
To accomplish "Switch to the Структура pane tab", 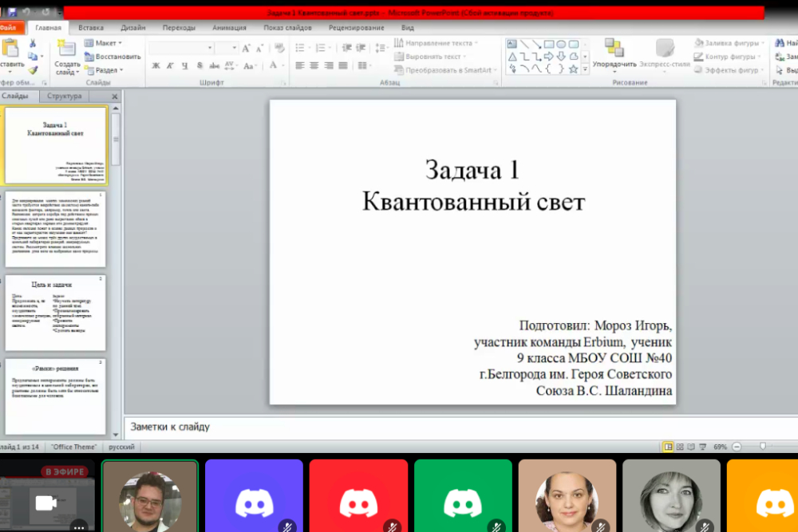I will tap(64, 97).
